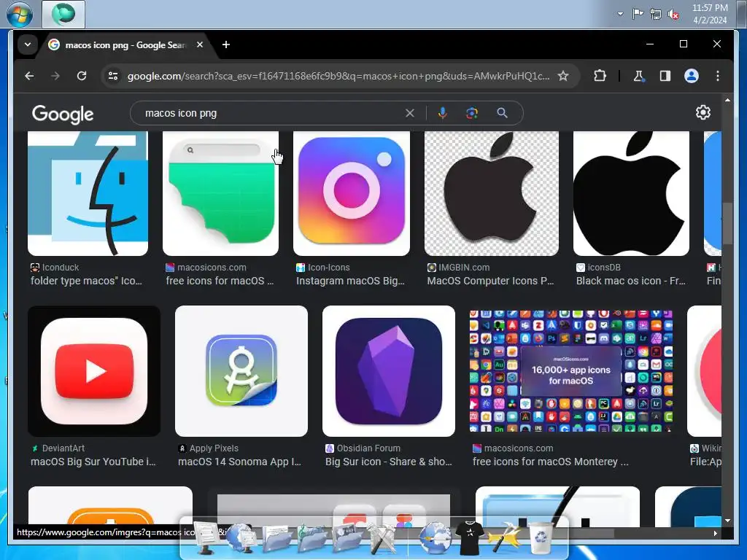Open the Recycle Bin in the dock
747x560 pixels.
[x=542, y=537]
